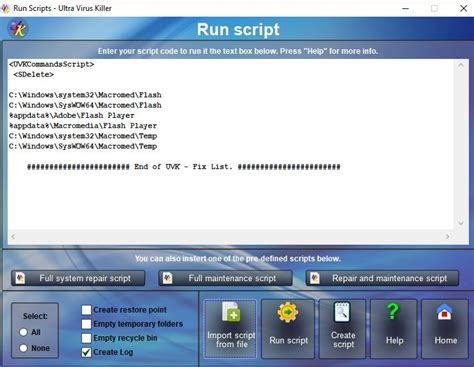Image resolution: width=474 pixels, height=367 pixels.
Task: Select the None radio button
Action: click(x=23, y=348)
